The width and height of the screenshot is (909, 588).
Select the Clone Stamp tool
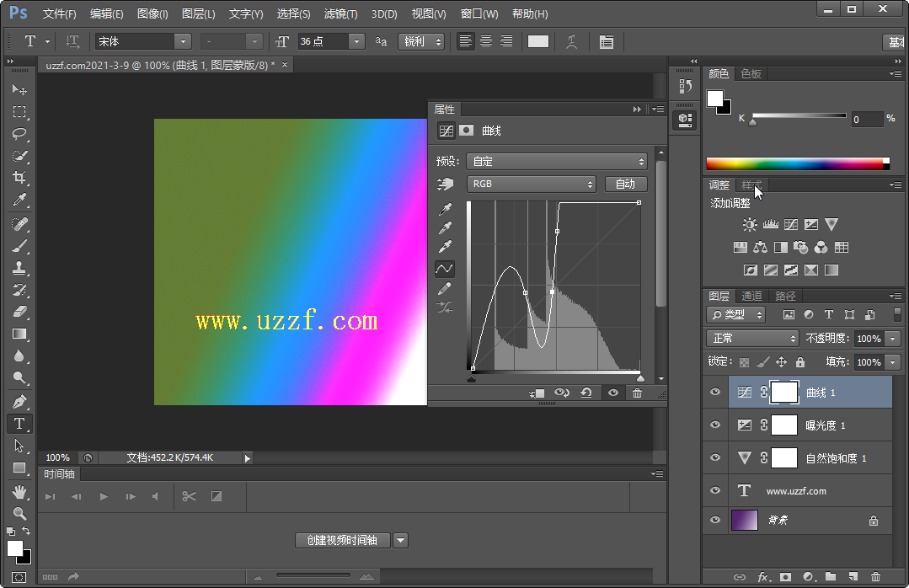tap(19, 268)
